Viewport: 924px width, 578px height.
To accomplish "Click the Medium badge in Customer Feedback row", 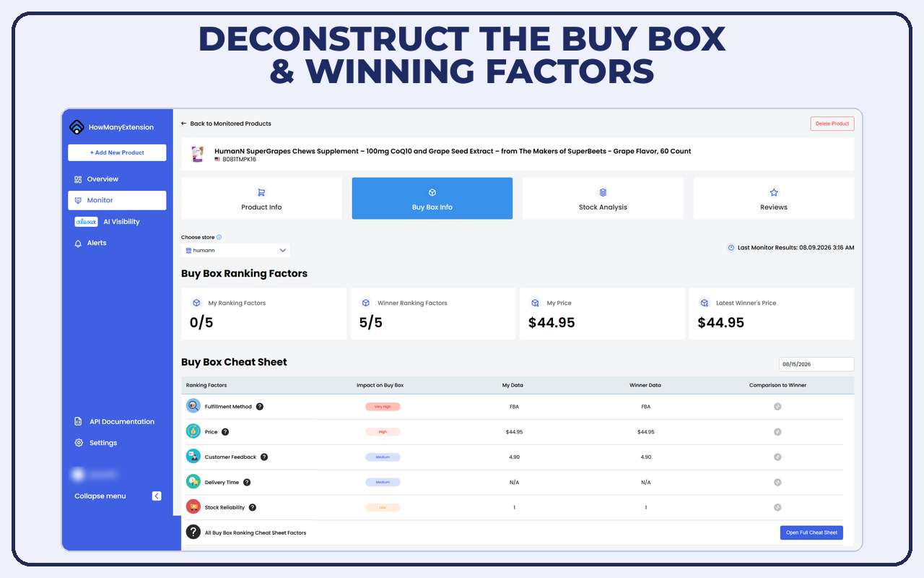I will tap(383, 457).
